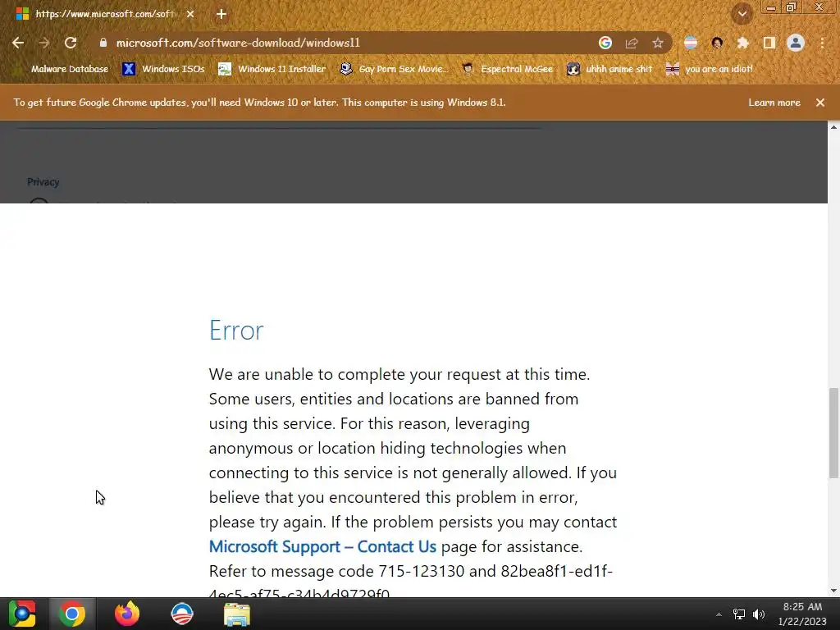Open the tab search dropdown arrow

pyautogui.click(x=742, y=14)
